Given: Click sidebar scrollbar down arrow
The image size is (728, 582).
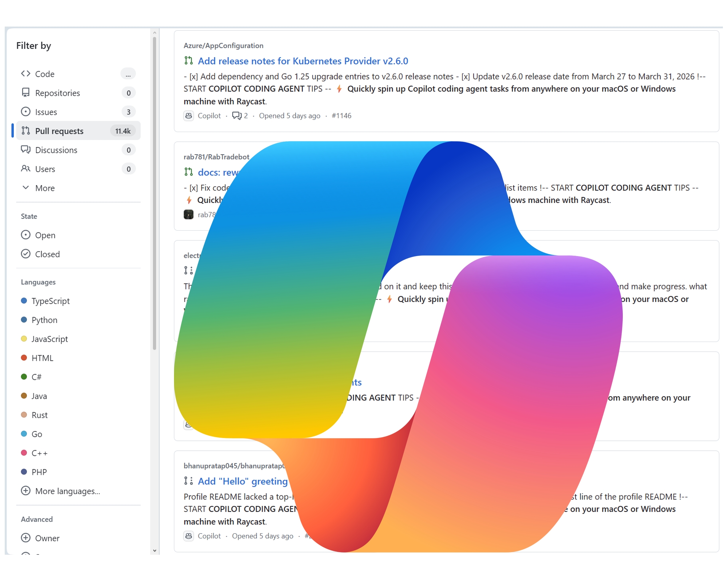Looking at the screenshot, I should click(x=155, y=551).
